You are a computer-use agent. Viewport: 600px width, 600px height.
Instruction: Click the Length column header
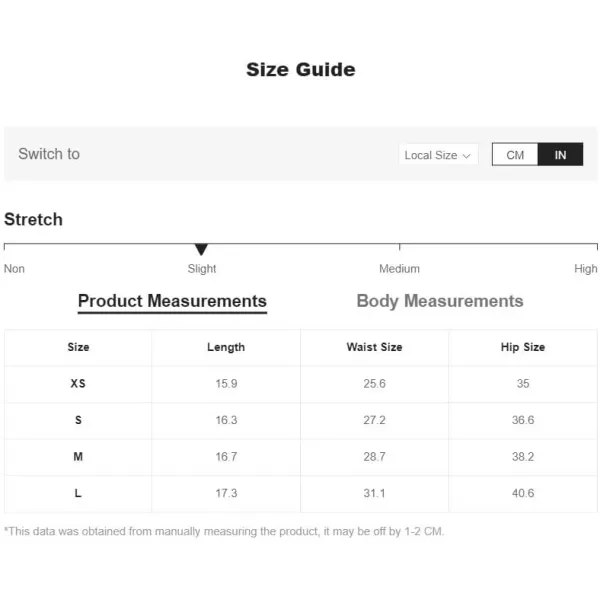tap(226, 347)
